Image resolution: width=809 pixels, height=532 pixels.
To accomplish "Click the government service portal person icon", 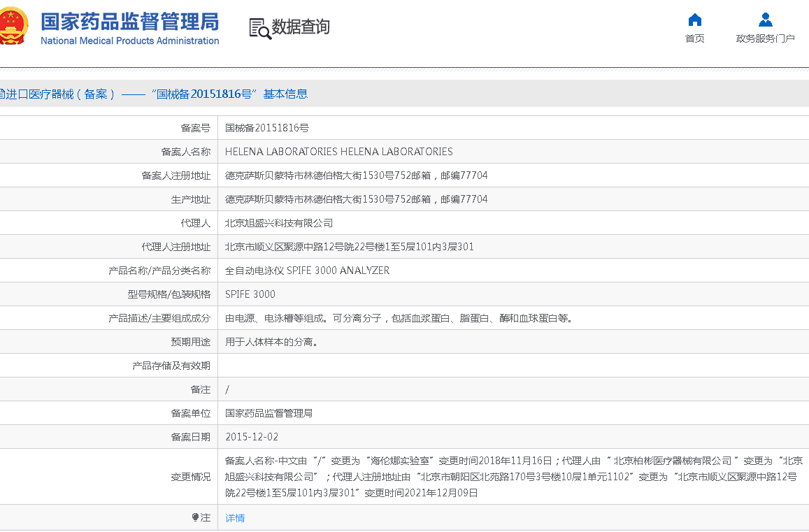I will click(x=765, y=20).
